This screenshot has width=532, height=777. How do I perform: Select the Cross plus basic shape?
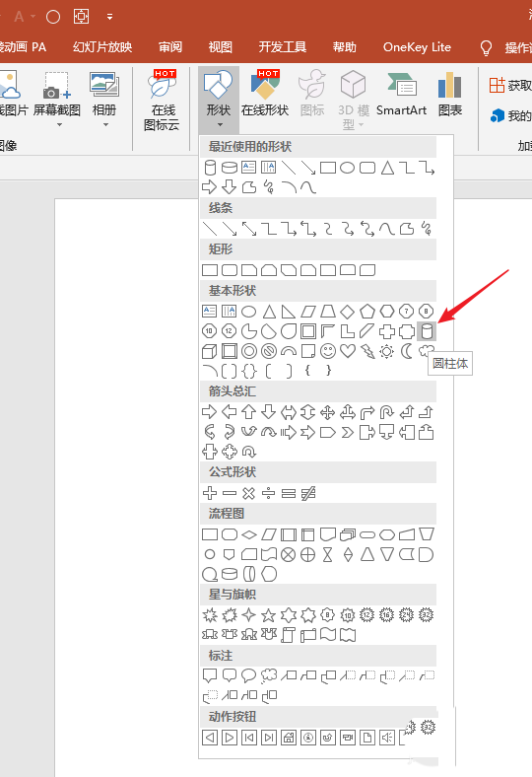click(387, 331)
